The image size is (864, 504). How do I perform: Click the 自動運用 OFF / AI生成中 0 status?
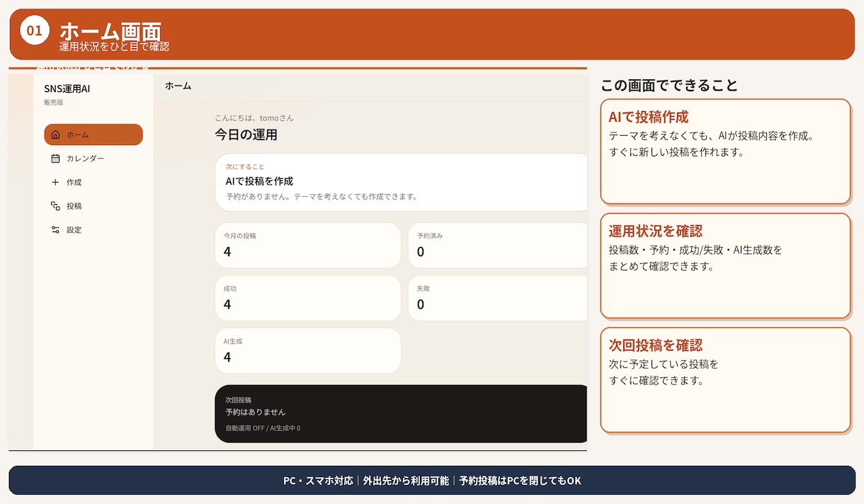pyautogui.click(x=263, y=428)
